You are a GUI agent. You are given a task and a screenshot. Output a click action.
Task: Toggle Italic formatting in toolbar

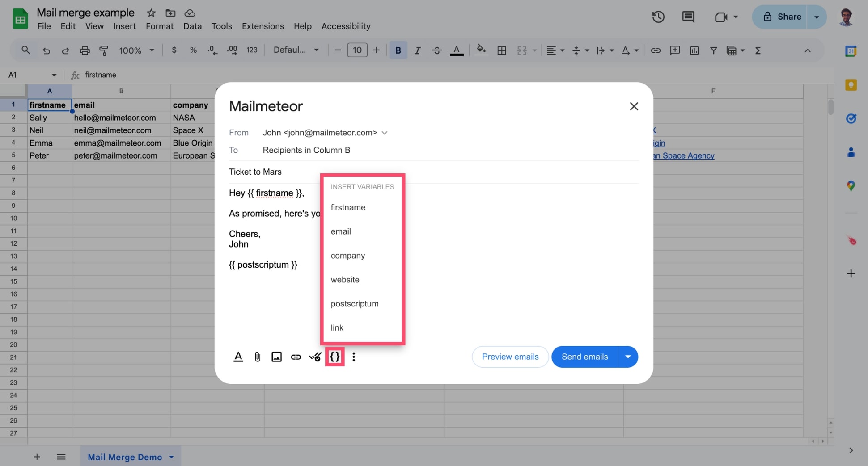click(x=417, y=50)
